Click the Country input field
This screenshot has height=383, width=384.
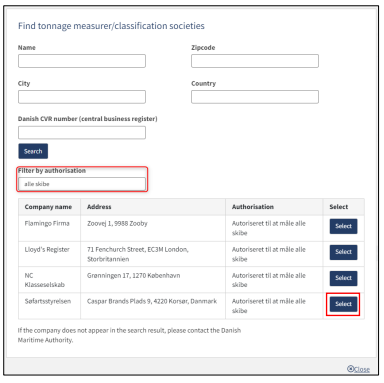[255, 97]
